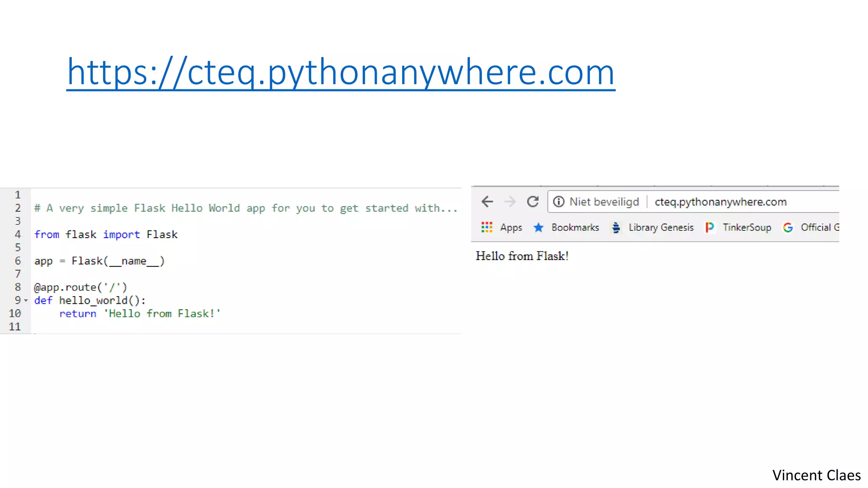Image resolution: width=868 pixels, height=488 pixels.
Task: Click the comment on code line 2
Action: (246, 208)
